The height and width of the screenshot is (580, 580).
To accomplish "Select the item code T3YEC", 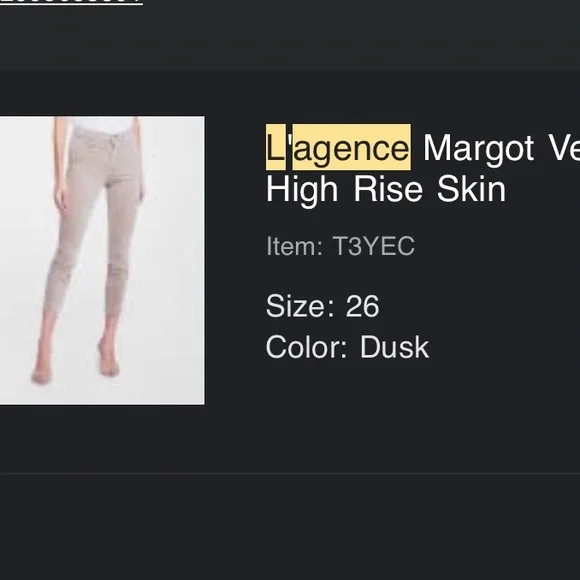I will pyautogui.click(x=374, y=246).
